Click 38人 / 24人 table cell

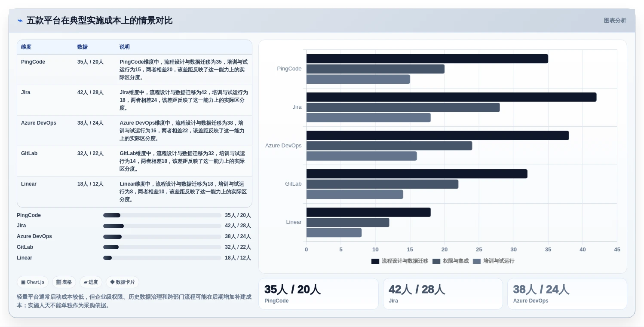click(x=90, y=123)
